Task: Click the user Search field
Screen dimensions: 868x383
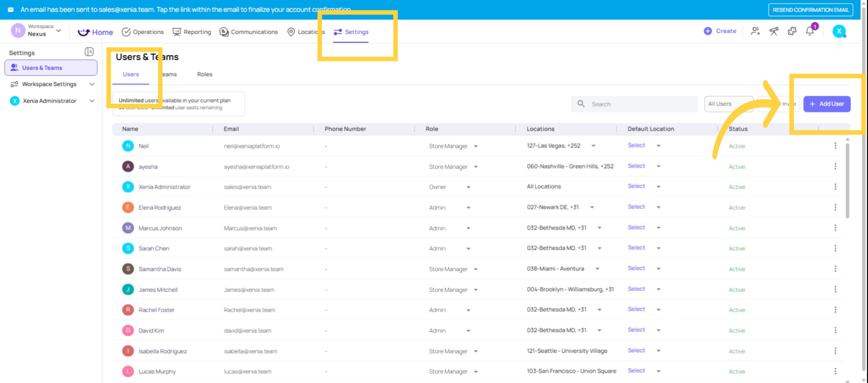Action: pyautogui.click(x=637, y=104)
